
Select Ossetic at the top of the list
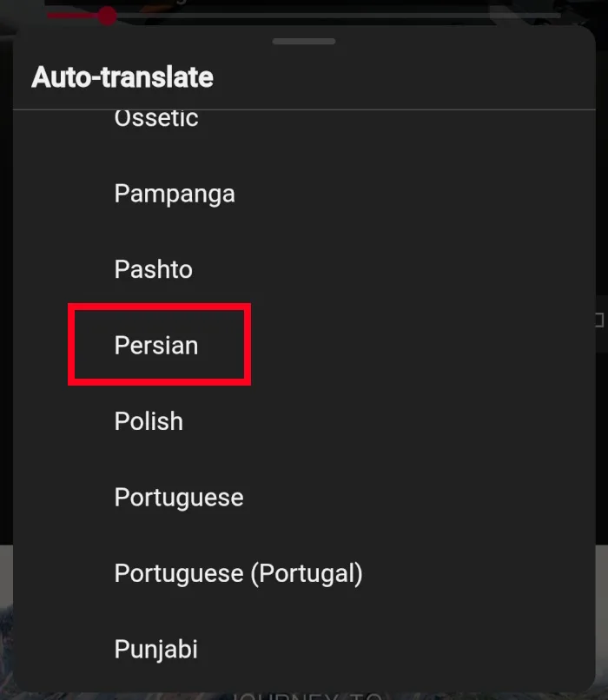pos(155,117)
